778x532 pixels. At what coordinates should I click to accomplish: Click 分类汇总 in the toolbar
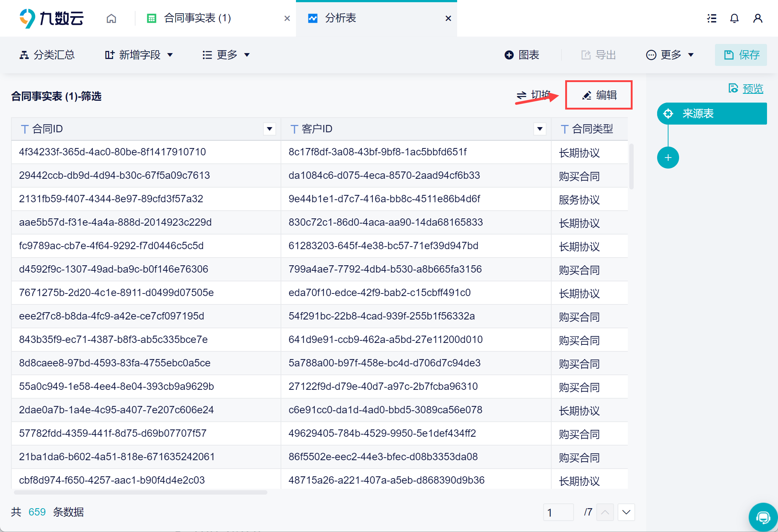(47, 55)
